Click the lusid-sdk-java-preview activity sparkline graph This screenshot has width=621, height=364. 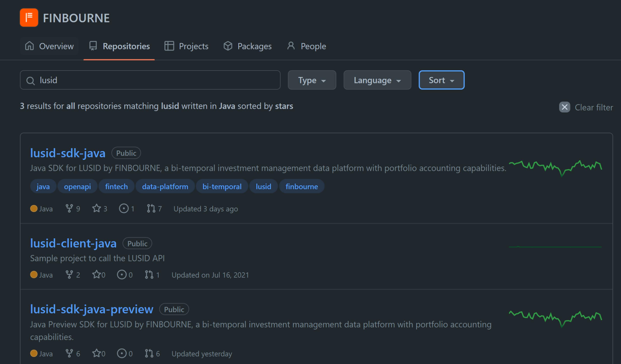pyautogui.click(x=555, y=319)
